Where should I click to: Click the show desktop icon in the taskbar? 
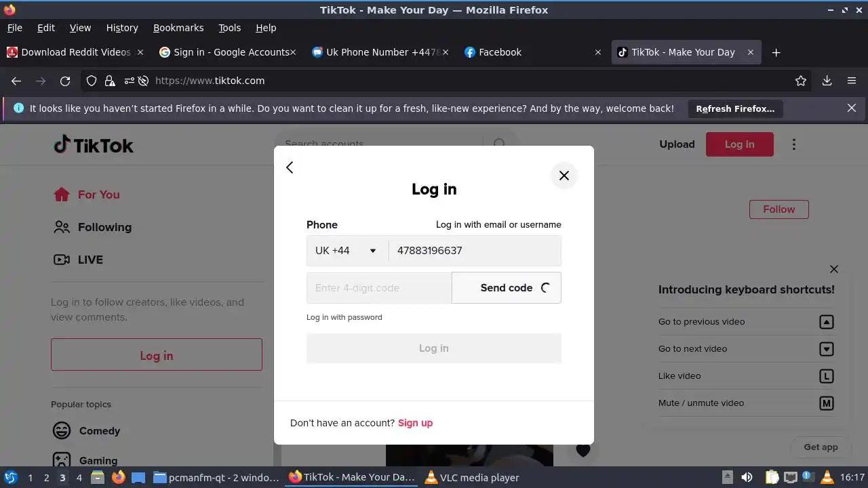pyautogui.click(x=138, y=477)
